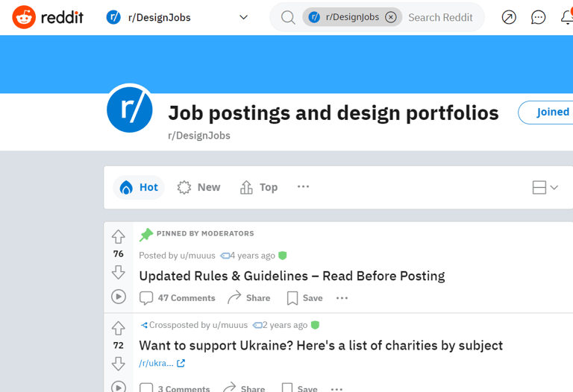Open the Reddit home logo
This screenshot has width=573, height=392.
tap(48, 17)
